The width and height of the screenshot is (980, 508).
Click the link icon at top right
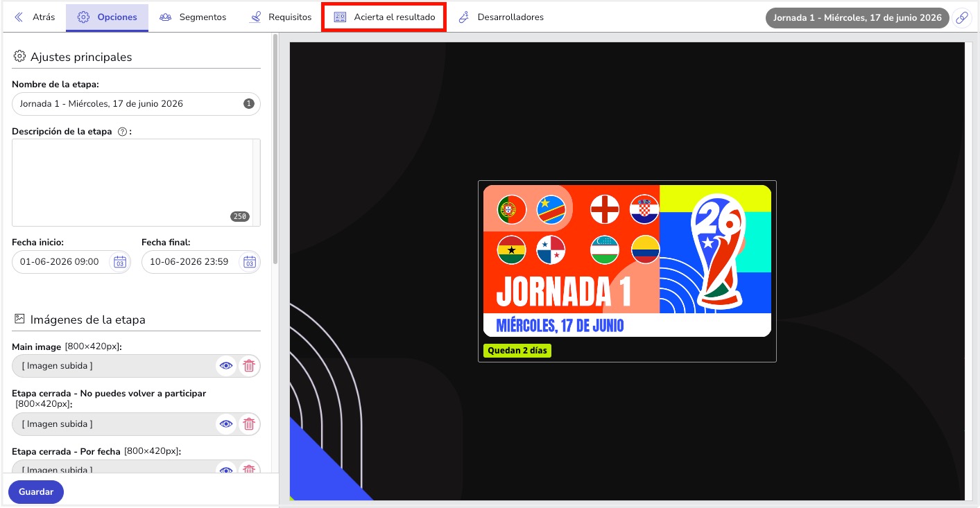(961, 18)
